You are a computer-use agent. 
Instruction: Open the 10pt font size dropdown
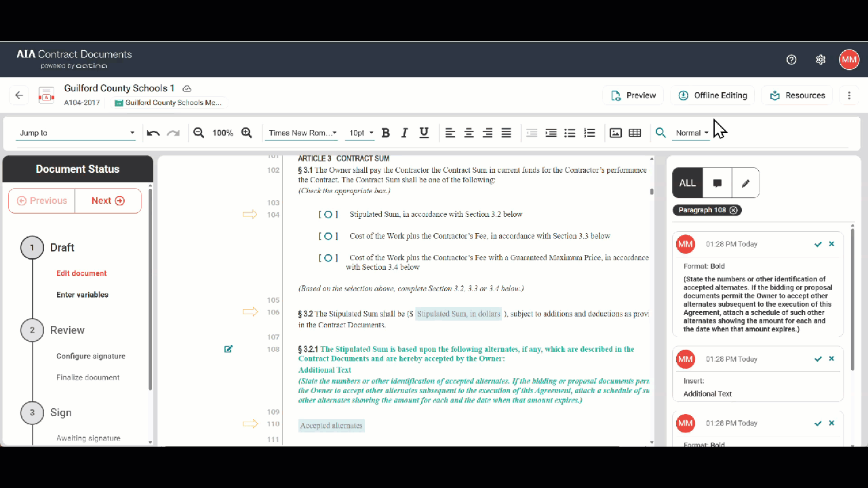coord(360,133)
